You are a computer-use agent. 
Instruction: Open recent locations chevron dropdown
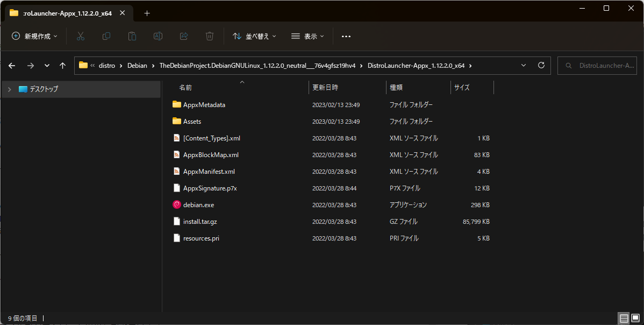47,66
